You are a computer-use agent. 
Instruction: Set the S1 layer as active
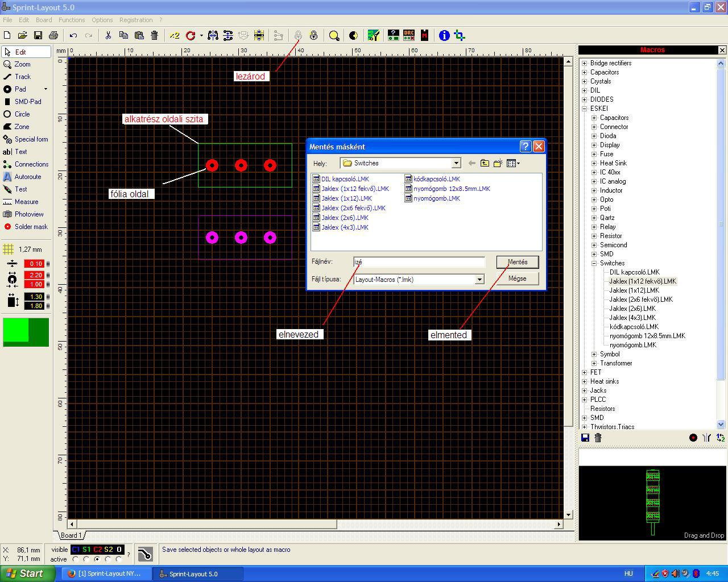point(86,559)
